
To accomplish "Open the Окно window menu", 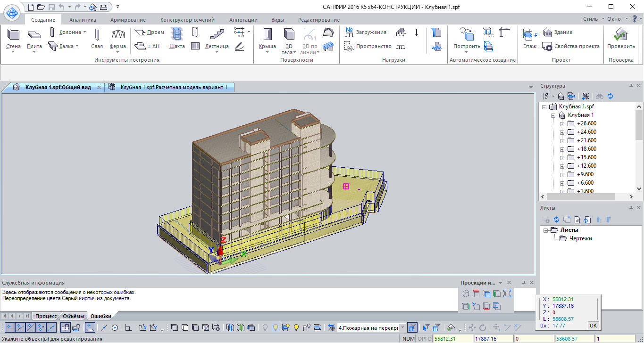I will 616,19.
